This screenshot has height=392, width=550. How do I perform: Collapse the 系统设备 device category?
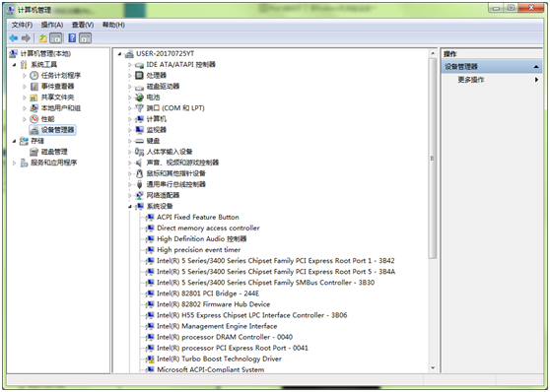point(130,206)
